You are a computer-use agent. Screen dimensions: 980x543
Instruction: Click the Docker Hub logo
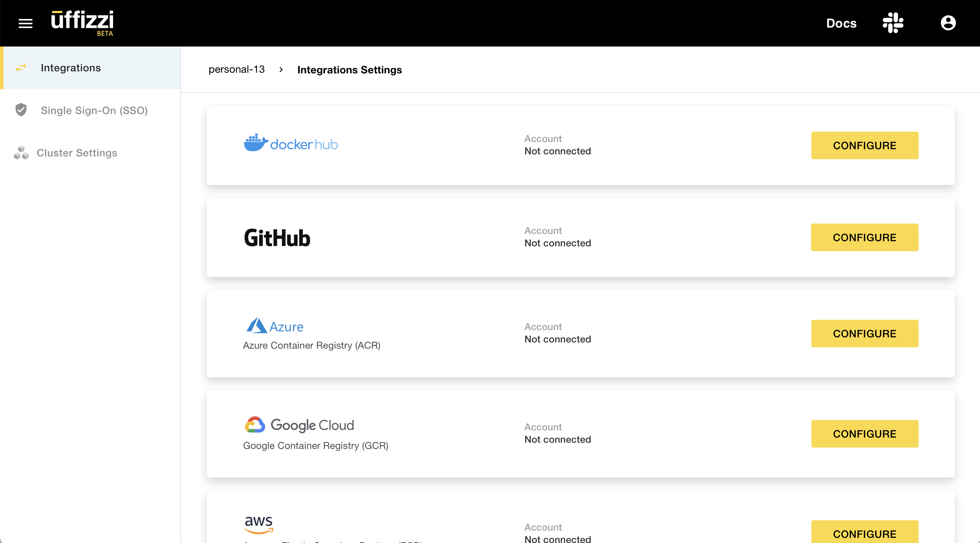click(291, 143)
